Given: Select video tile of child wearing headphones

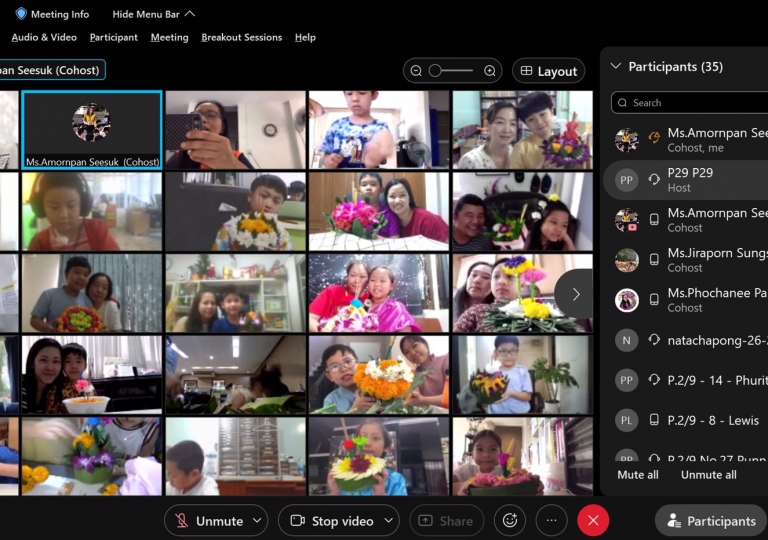Looking at the screenshot, I should tap(92, 212).
